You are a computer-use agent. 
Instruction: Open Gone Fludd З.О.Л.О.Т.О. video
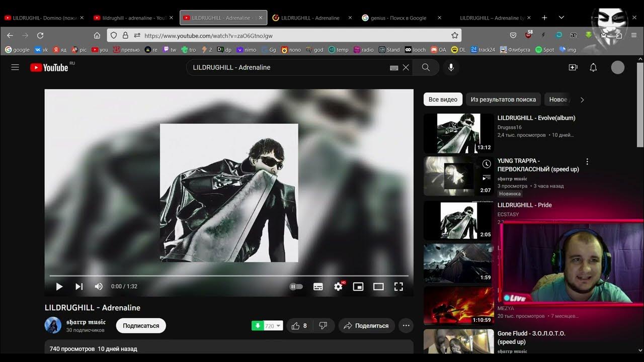tap(531, 337)
